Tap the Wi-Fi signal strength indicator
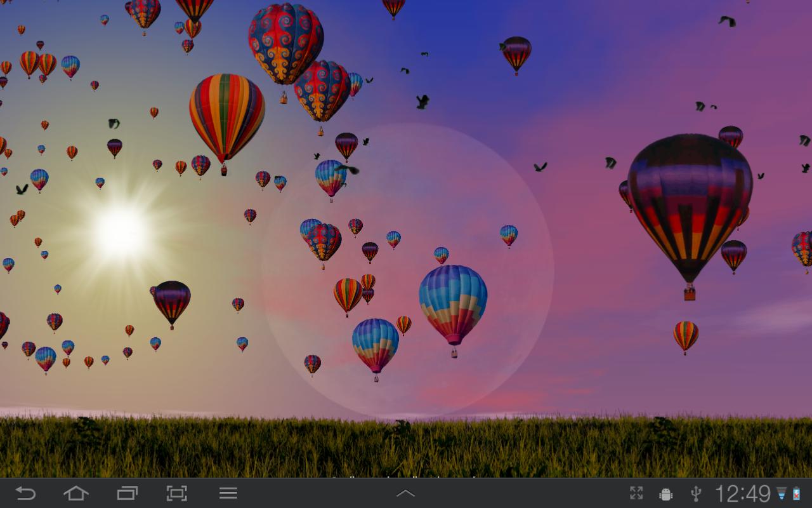Image resolution: width=812 pixels, height=508 pixels. [782, 493]
